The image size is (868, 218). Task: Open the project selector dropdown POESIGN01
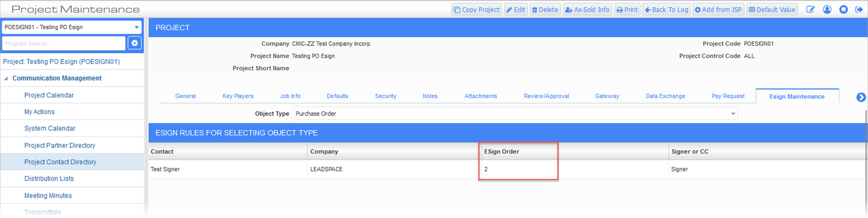71,27
